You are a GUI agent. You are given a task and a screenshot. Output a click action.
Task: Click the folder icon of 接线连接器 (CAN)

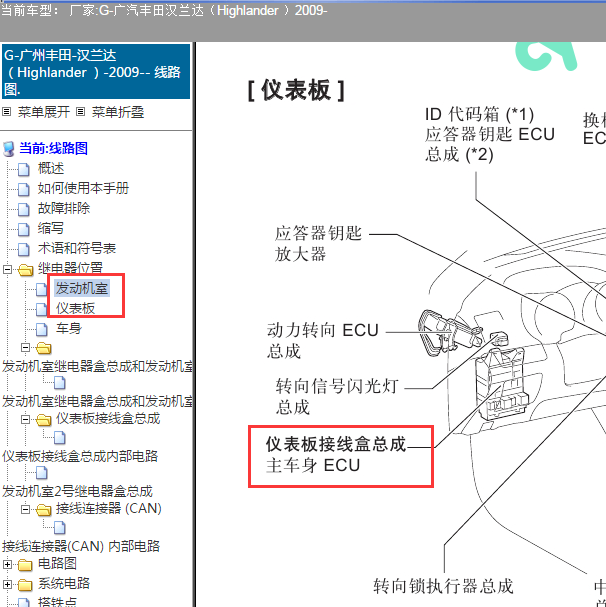click(x=44, y=510)
